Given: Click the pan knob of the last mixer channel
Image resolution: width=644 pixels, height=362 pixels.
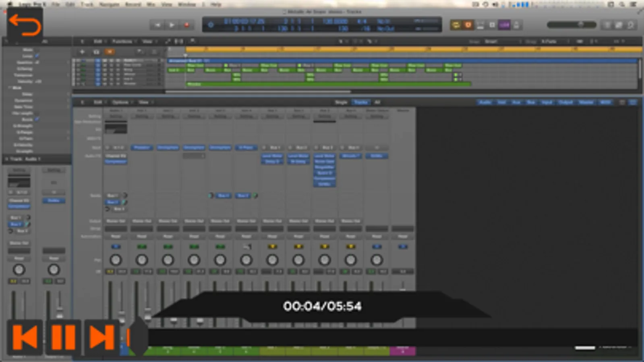Looking at the screenshot, I should 377,260.
